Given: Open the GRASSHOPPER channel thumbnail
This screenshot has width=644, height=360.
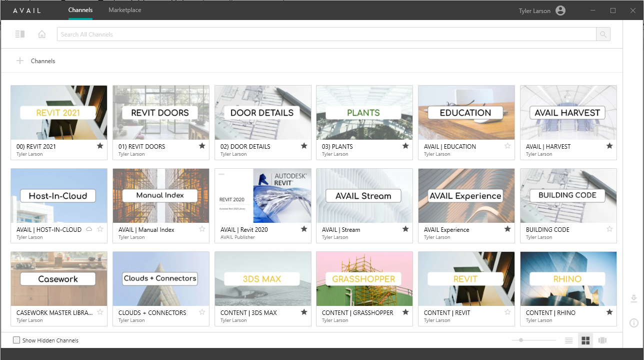Looking at the screenshot, I should click(364, 279).
